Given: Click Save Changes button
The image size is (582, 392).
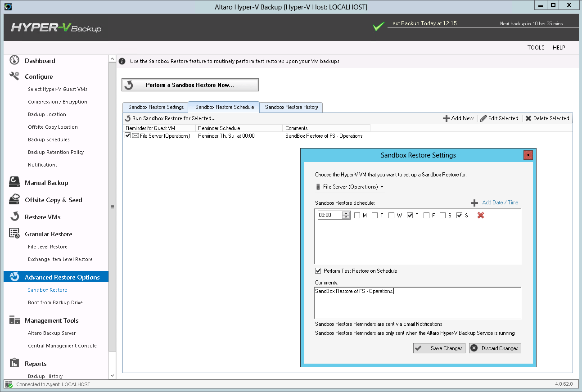Looking at the screenshot, I should [x=439, y=348].
